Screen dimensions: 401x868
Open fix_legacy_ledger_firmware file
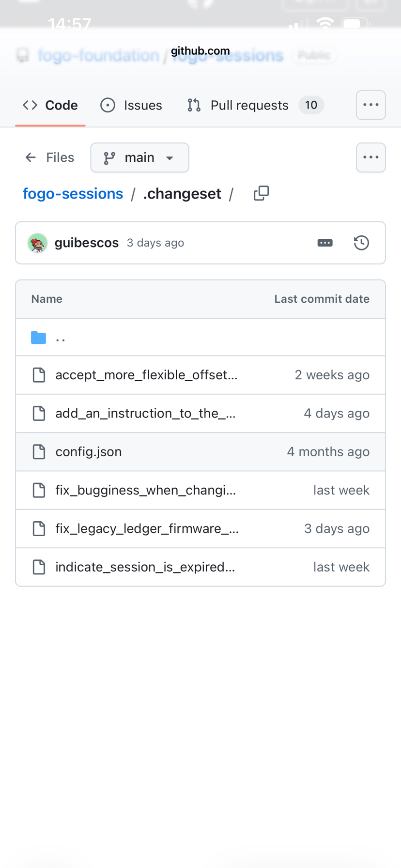(x=147, y=528)
